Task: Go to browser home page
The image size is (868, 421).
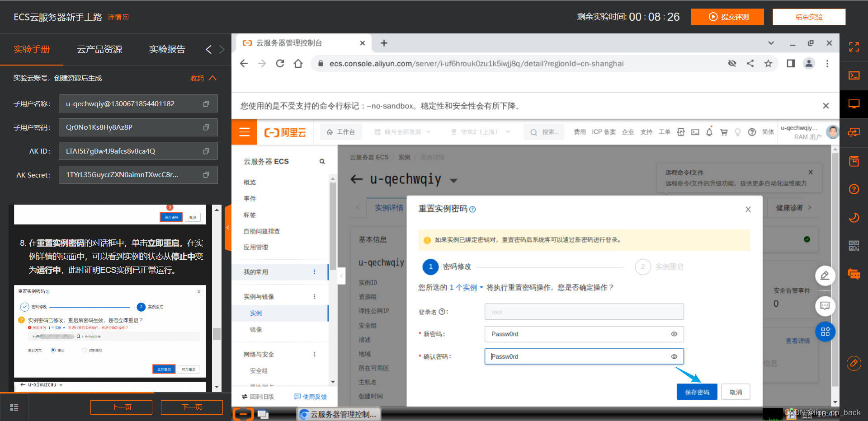Action: (298, 64)
